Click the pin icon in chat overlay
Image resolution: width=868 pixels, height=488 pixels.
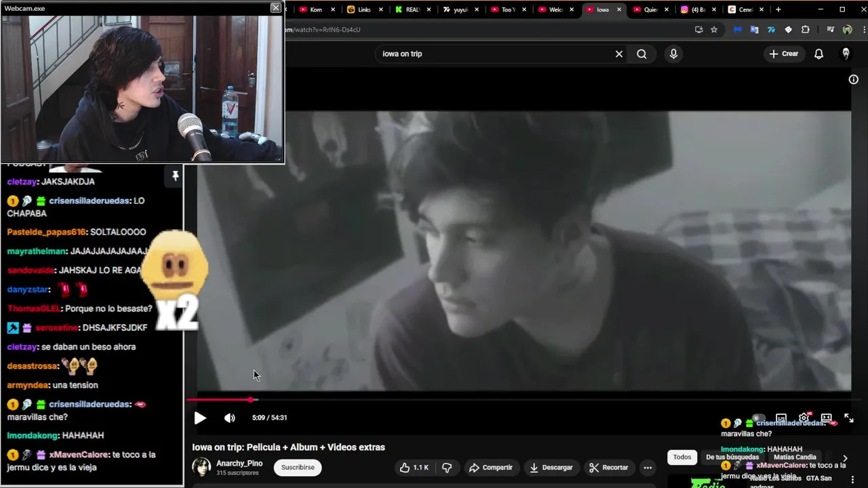175,176
